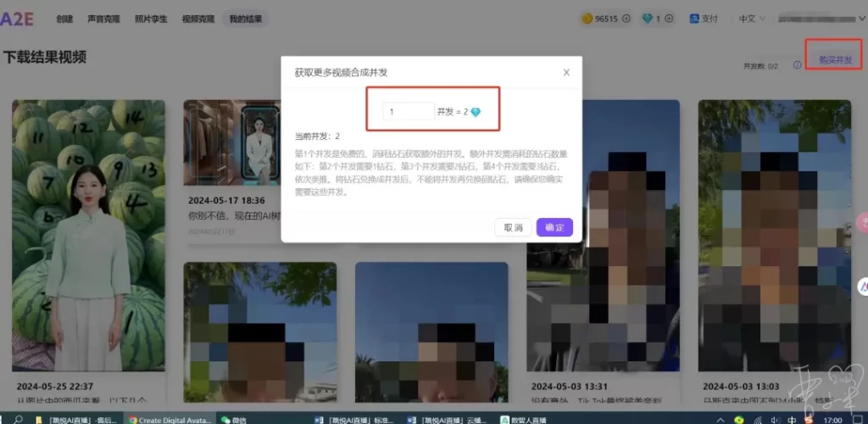Expand hidden system tray icons chevron

click(721, 420)
